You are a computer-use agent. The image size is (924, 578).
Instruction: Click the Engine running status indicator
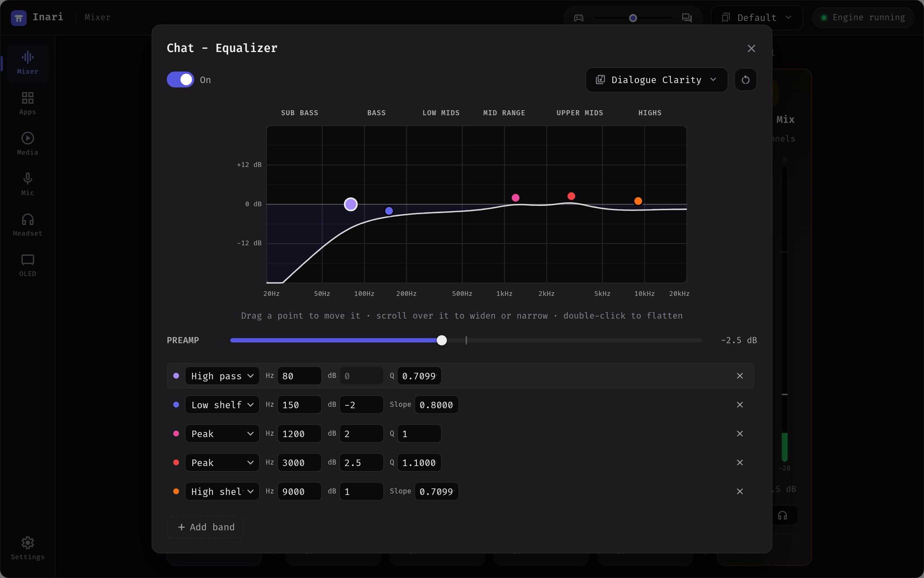(x=863, y=18)
